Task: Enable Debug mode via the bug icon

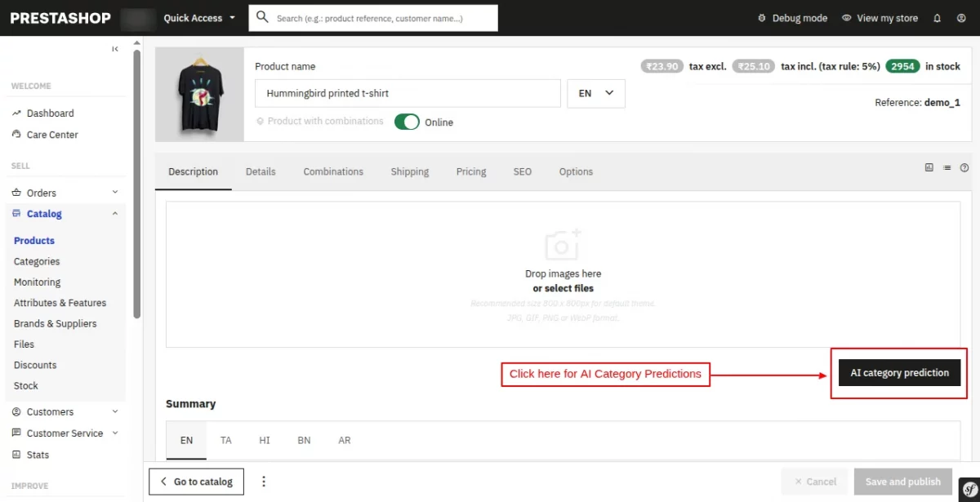Action: coord(761,17)
